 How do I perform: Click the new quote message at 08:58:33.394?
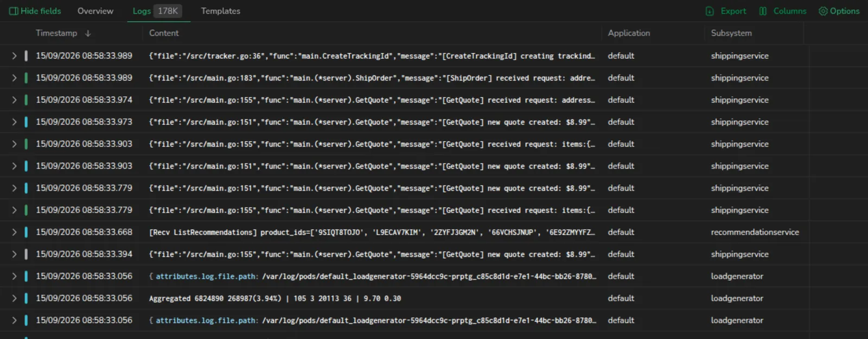(x=372, y=254)
